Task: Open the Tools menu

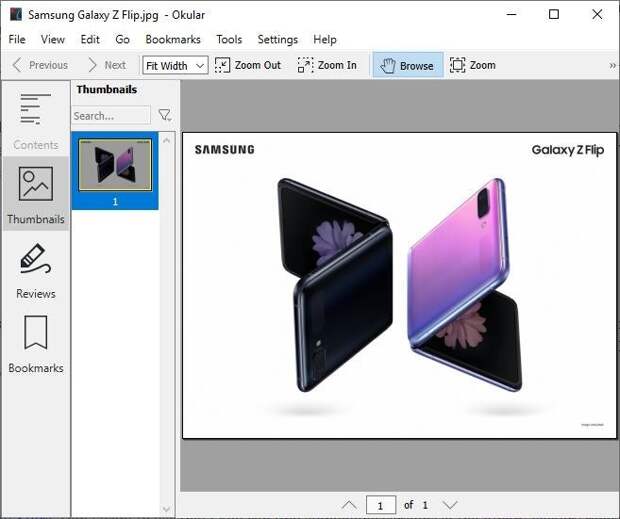Action: [x=229, y=40]
